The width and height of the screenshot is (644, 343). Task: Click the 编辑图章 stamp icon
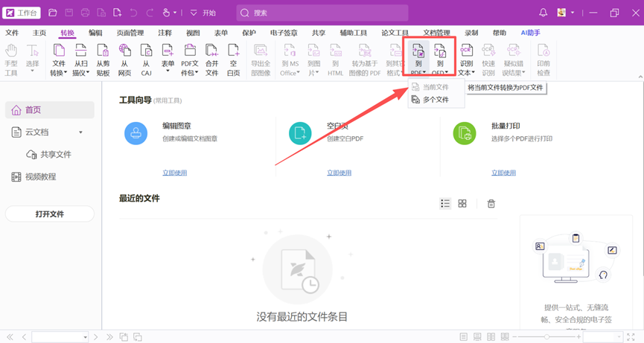136,133
